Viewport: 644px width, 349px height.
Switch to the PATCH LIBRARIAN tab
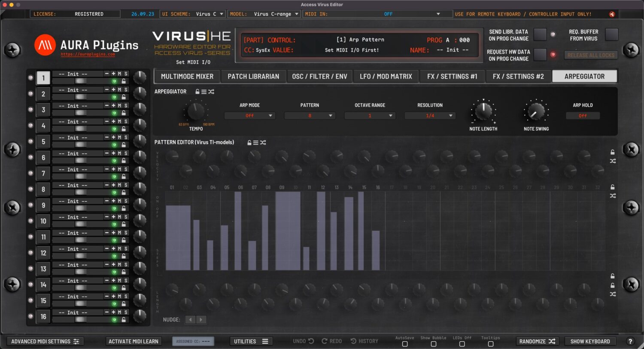click(253, 77)
